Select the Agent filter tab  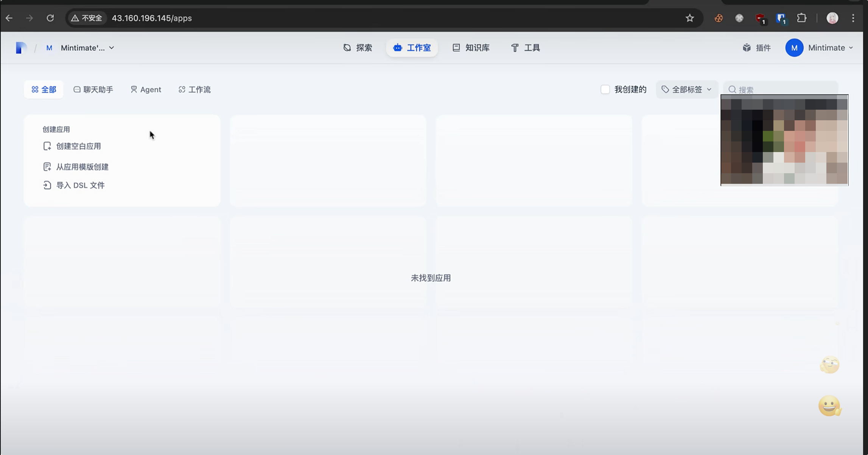click(x=146, y=89)
